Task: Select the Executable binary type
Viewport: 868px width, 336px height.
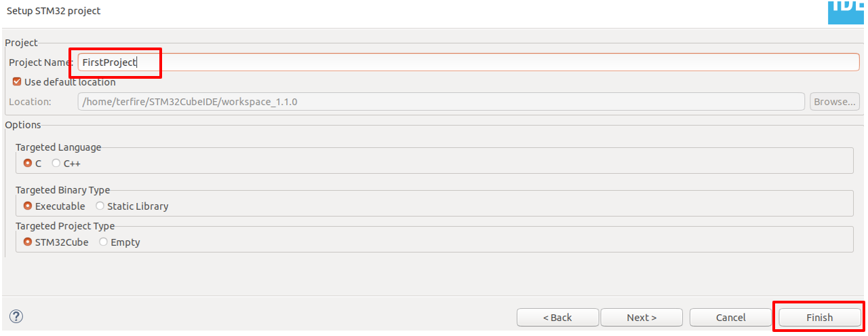Action: (28, 206)
